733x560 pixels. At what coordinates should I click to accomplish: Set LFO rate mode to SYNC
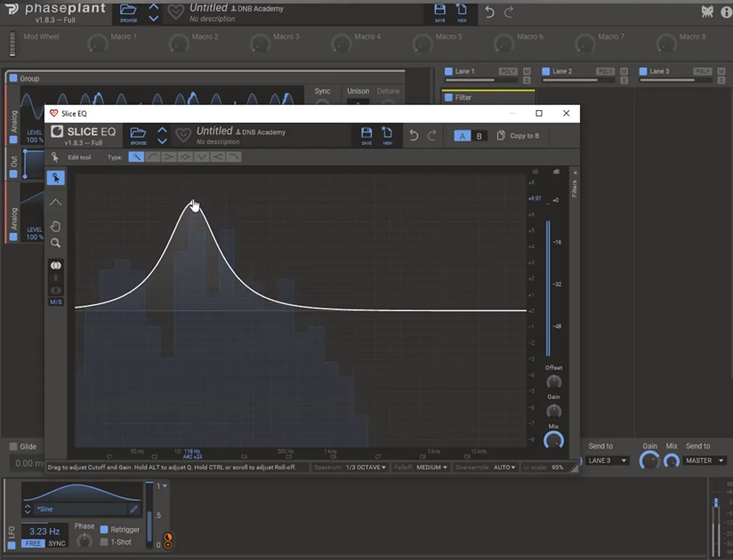[x=57, y=543]
